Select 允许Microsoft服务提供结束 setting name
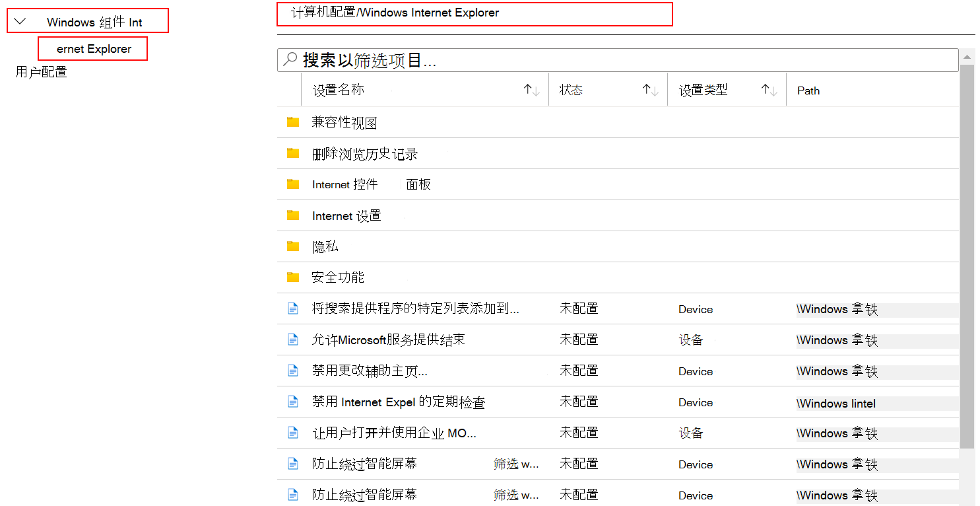The width and height of the screenshot is (980, 506). click(x=389, y=340)
